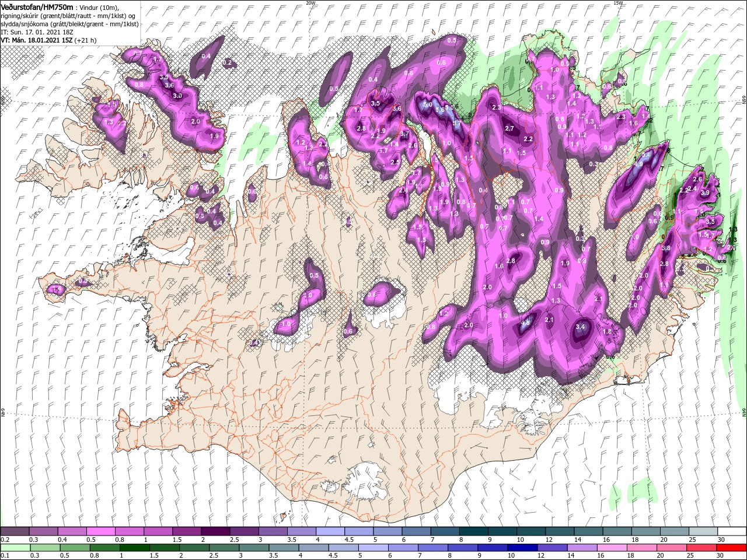
Task: Select rain legend swatch between 1 and 1.5
Action: 134,547
